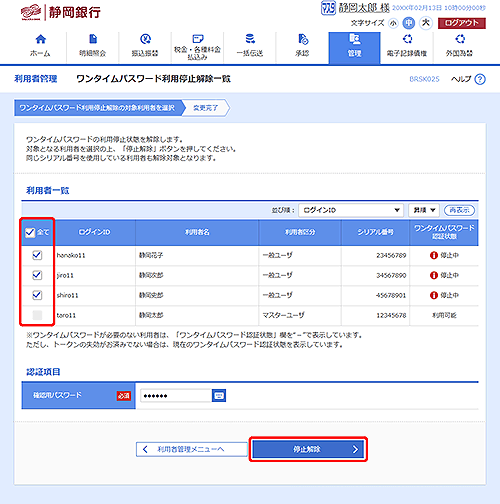Toggle the 全て select-all checkbox

click(x=30, y=232)
